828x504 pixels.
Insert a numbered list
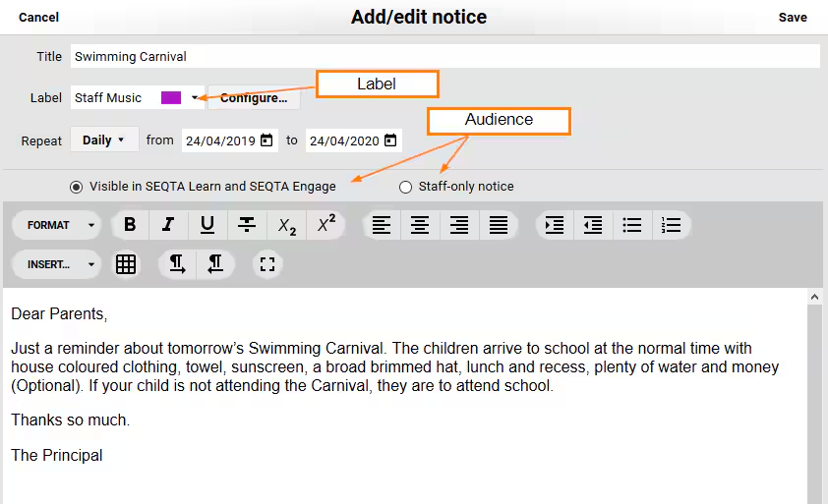tap(672, 225)
